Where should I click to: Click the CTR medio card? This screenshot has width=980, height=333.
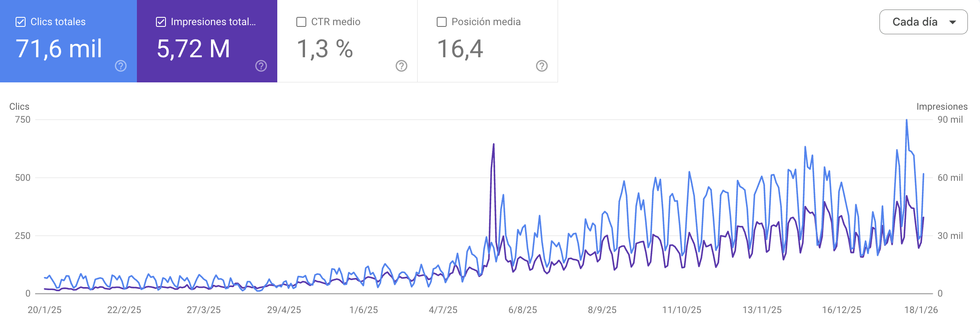pyautogui.click(x=347, y=41)
